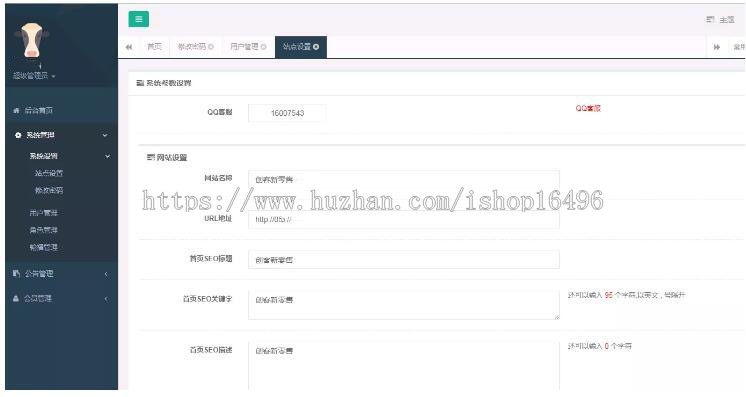Click the icon next to 主题
746x397 pixels.
710,20
